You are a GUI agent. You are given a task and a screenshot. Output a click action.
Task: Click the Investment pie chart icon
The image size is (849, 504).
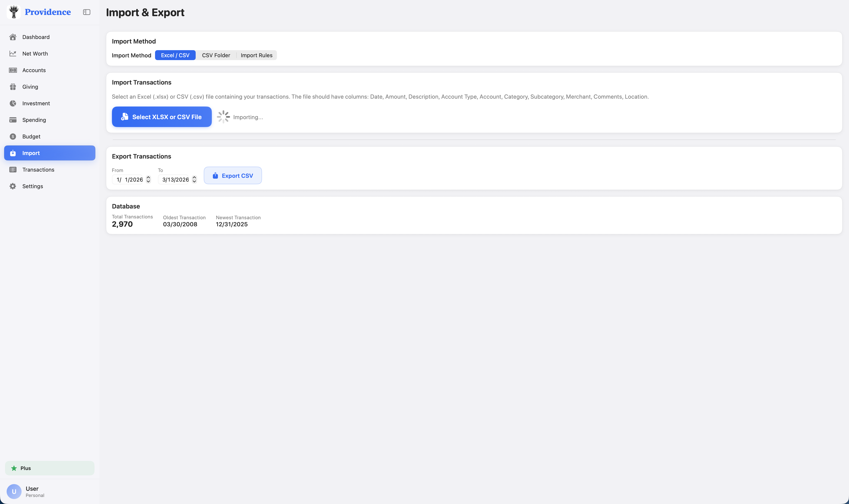click(13, 103)
